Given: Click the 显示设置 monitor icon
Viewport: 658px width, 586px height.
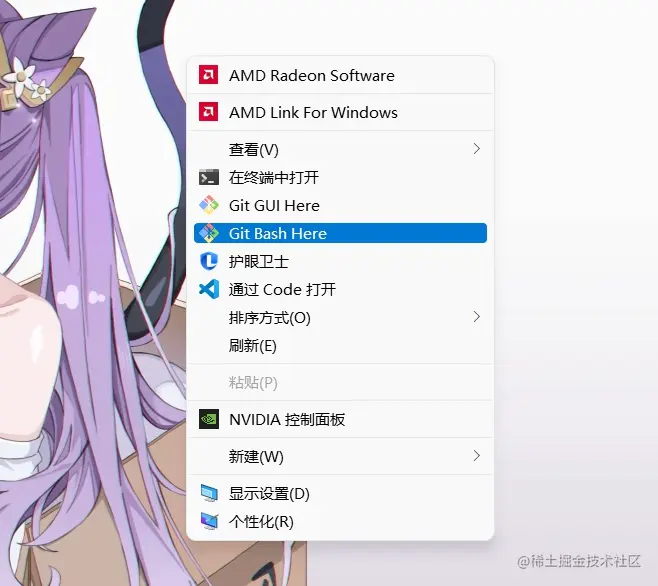Looking at the screenshot, I should coord(209,493).
